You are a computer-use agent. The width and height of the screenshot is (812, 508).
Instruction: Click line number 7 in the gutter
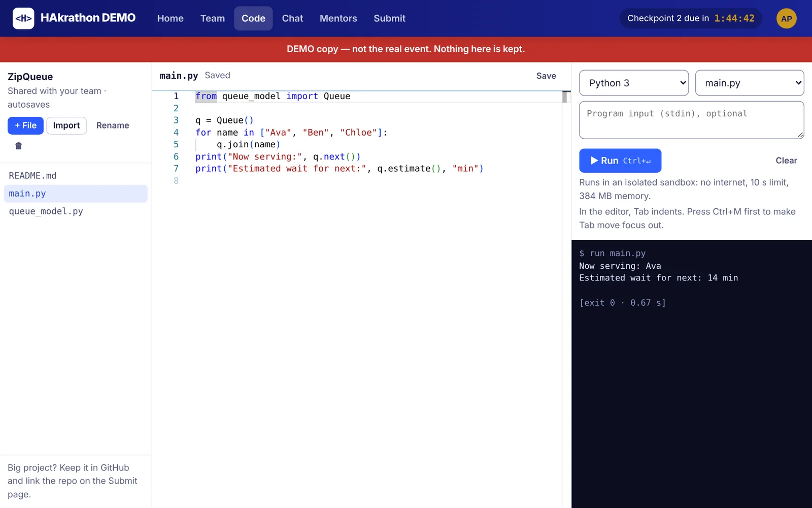pos(176,169)
